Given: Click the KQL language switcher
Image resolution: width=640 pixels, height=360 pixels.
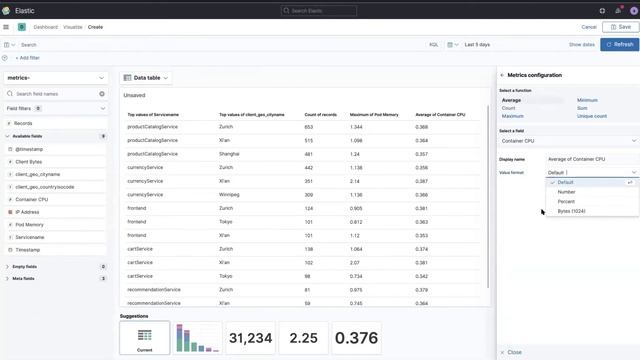Looking at the screenshot, I should coord(433,44).
